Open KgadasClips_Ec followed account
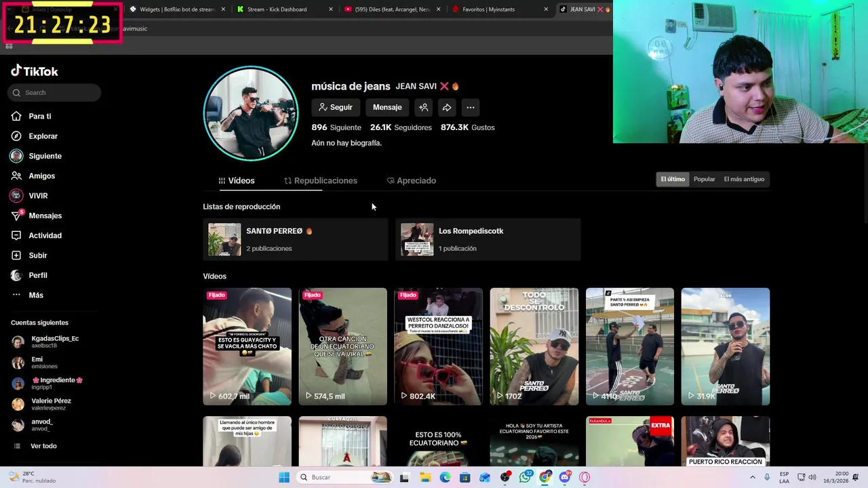The image size is (868, 488). 45,342
